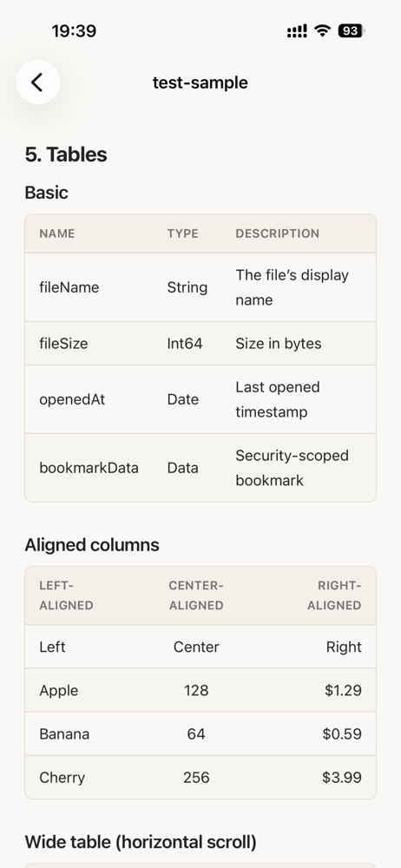401x868 pixels.
Task: Tap the 19:39 clock in status bar
Action: tap(74, 31)
